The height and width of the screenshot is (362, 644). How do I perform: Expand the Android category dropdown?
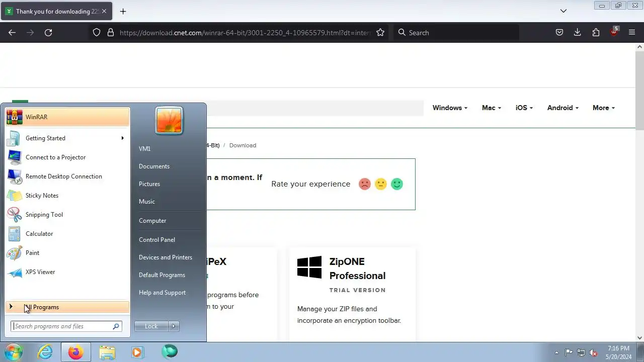tap(562, 108)
